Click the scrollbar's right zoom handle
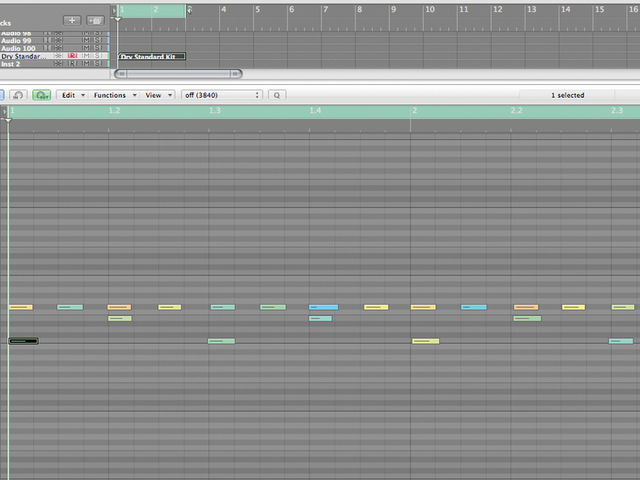This screenshot has width=640, height=480. (x=236, y=74)
